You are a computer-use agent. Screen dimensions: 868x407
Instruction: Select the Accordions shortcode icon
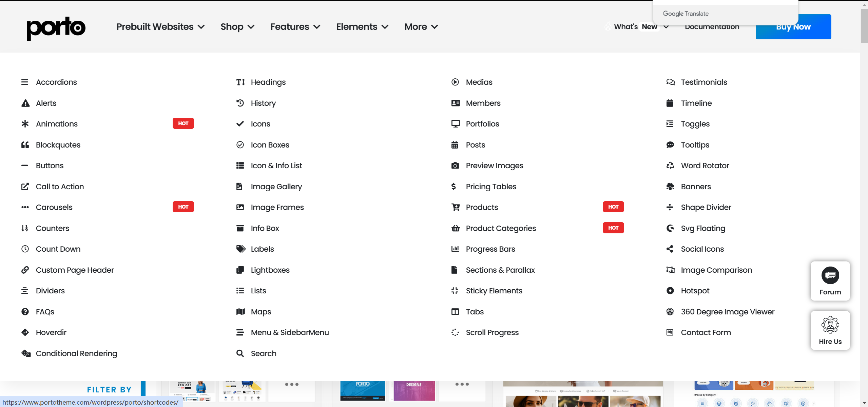click(25, 82)
